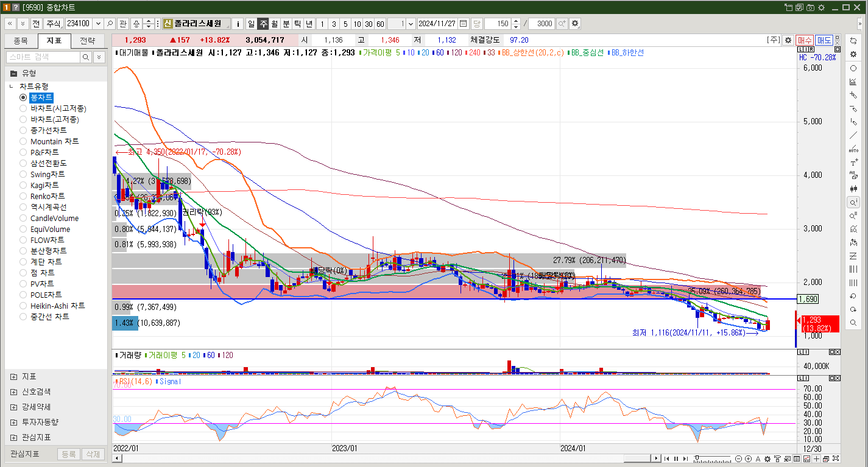Image resolution: width=868 pixels, height=467 pixels.
Task: Click the undo arrow in right toolbar
Action: [x=853, y=296]
